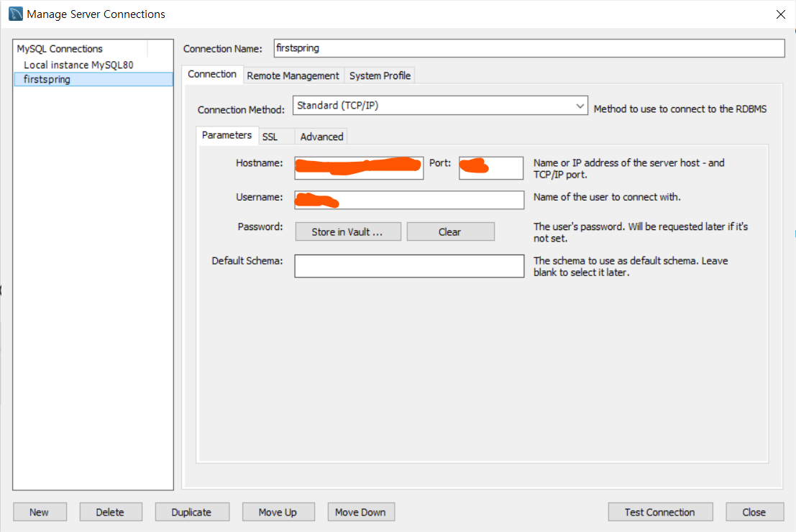Viewport: 796px width, 532px height.
Task: Delete the selected connection
Action: pos(111,512)
